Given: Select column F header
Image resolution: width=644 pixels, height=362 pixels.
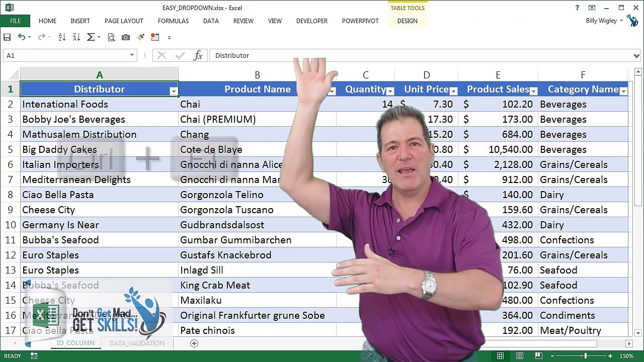Looking at the screenshot, I should click(x=583, y=75).
